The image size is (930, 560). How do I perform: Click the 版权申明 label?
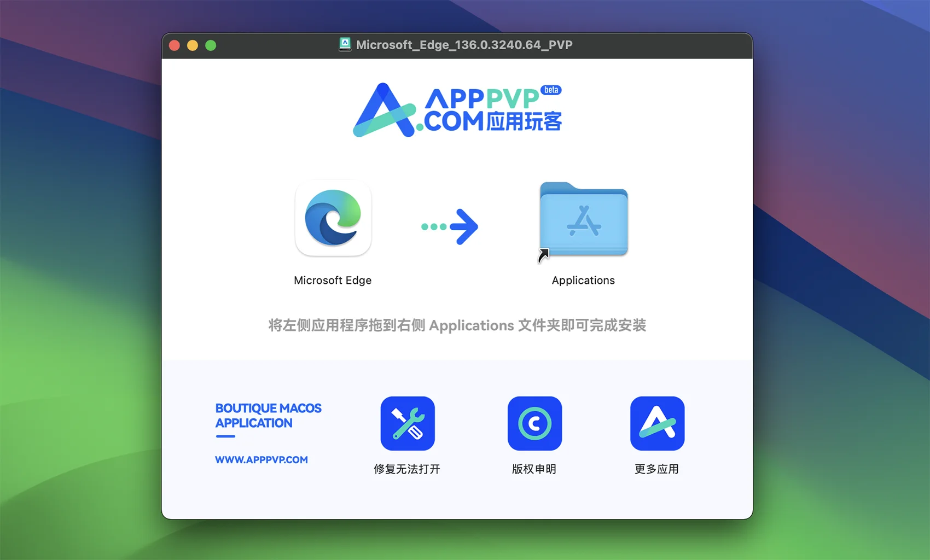click(534, 469)
